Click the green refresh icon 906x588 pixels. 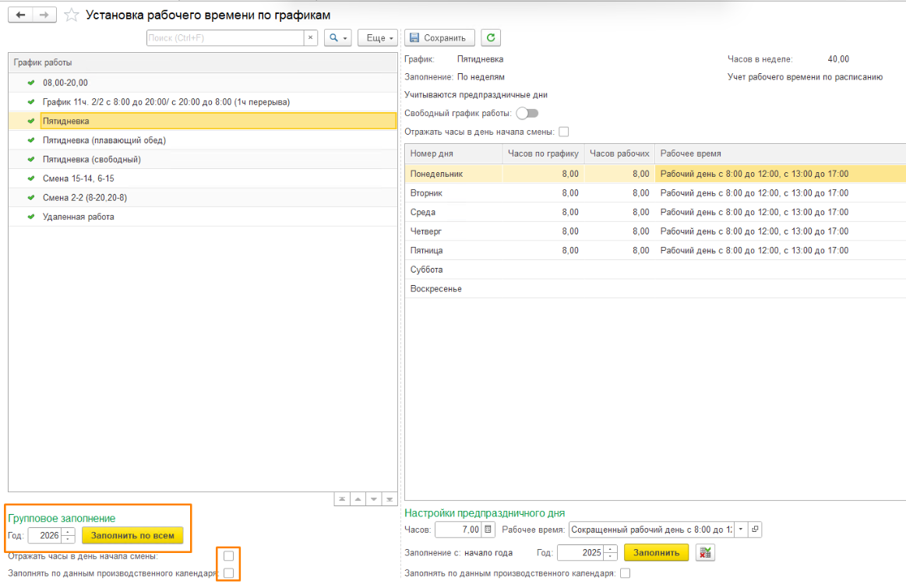point(490,37)
